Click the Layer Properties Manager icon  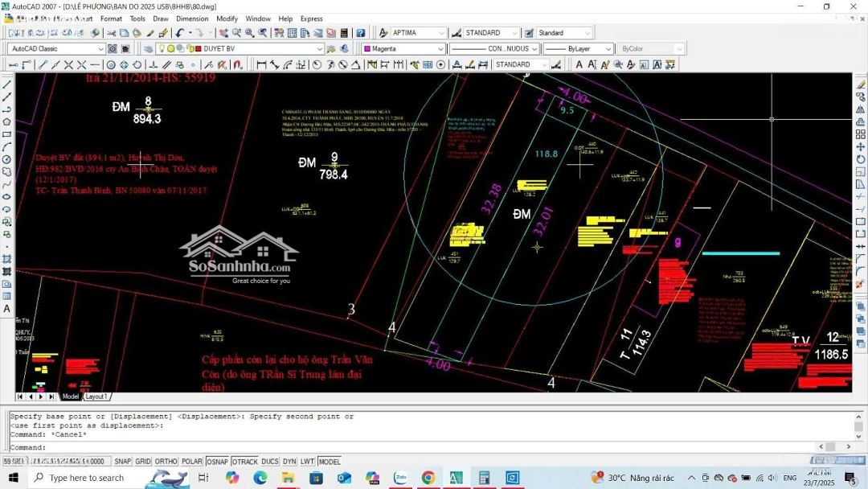pos(149,49)
